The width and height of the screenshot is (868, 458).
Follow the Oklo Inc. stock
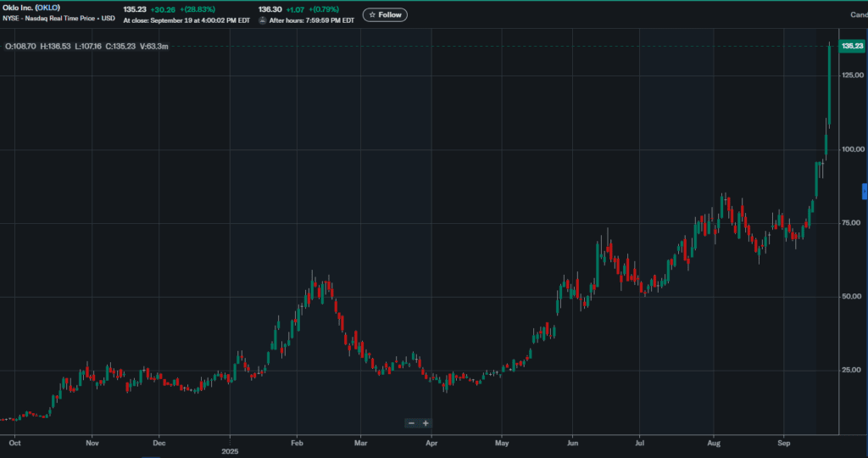pos(385,14)
